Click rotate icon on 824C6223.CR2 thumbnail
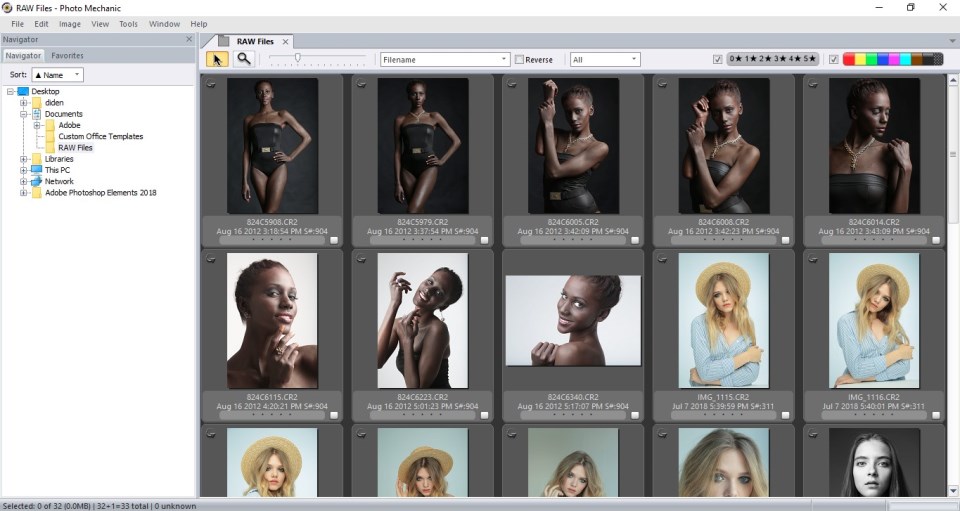The height and width of the screenshot is (511, 960). pos(361,259)
